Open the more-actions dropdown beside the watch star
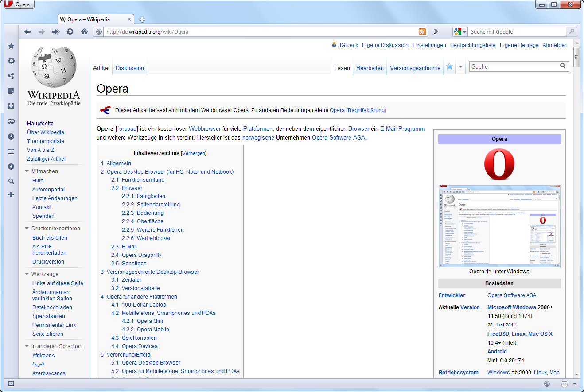This screenshot has height=392, width=584. point(461,67)
